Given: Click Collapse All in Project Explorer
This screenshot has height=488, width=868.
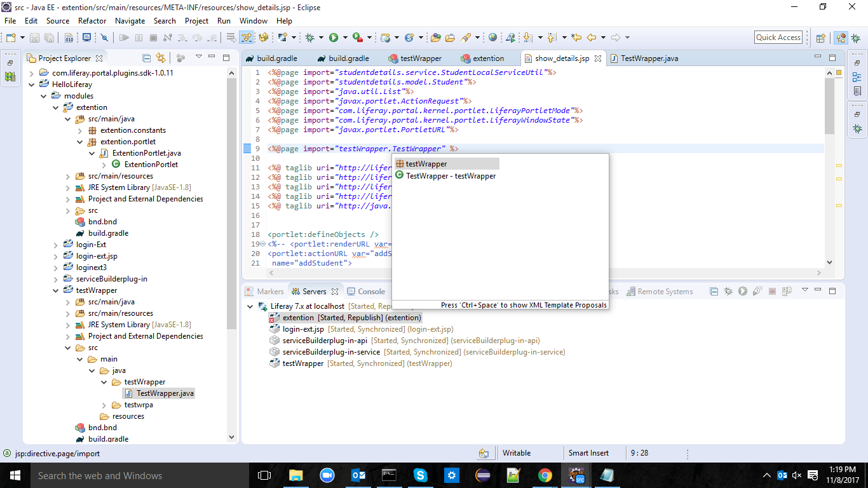Looking at the screenshot, I should tap(147, 58).
